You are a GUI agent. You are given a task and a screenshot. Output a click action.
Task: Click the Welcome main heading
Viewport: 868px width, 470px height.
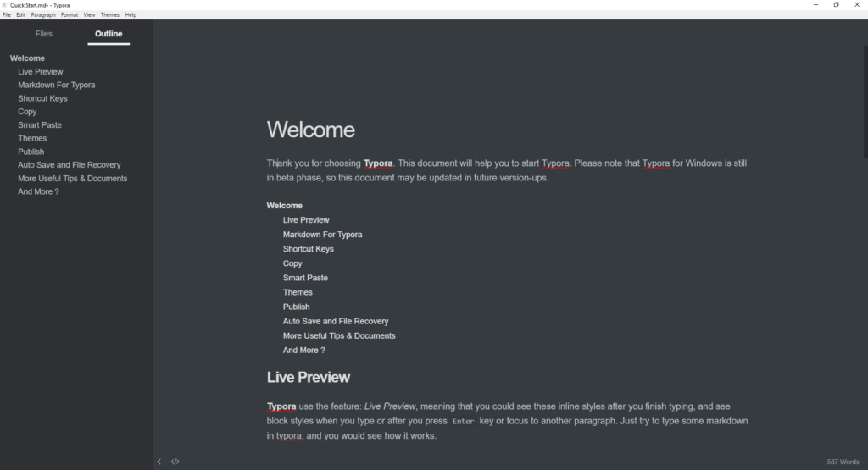[x=311, y=130]
